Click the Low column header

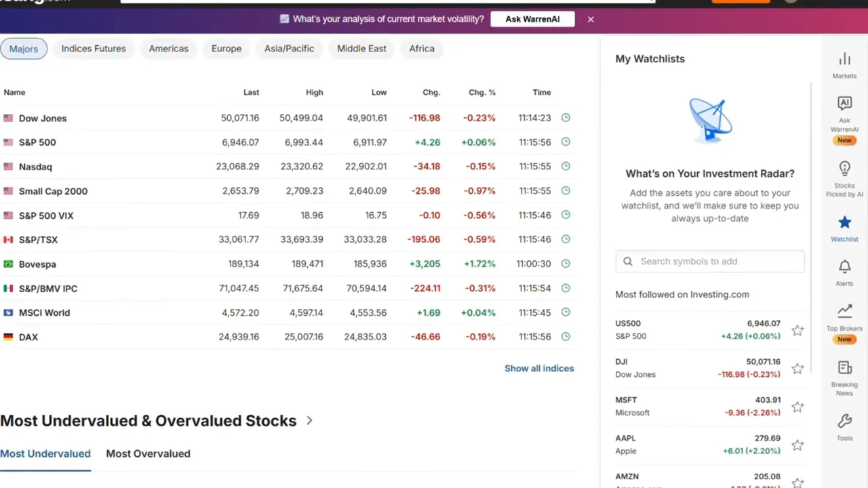pyautogui.click(x=379, y=92)
